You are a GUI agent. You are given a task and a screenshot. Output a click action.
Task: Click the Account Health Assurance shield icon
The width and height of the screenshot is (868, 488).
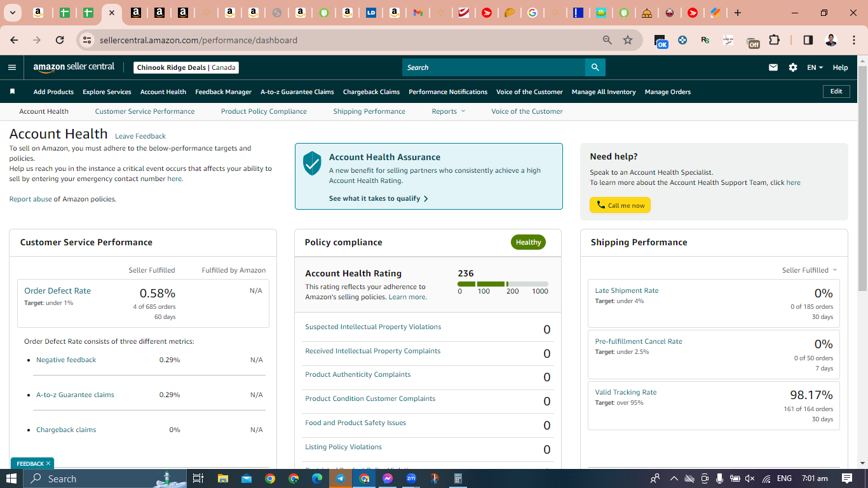(x=312, y=163)
